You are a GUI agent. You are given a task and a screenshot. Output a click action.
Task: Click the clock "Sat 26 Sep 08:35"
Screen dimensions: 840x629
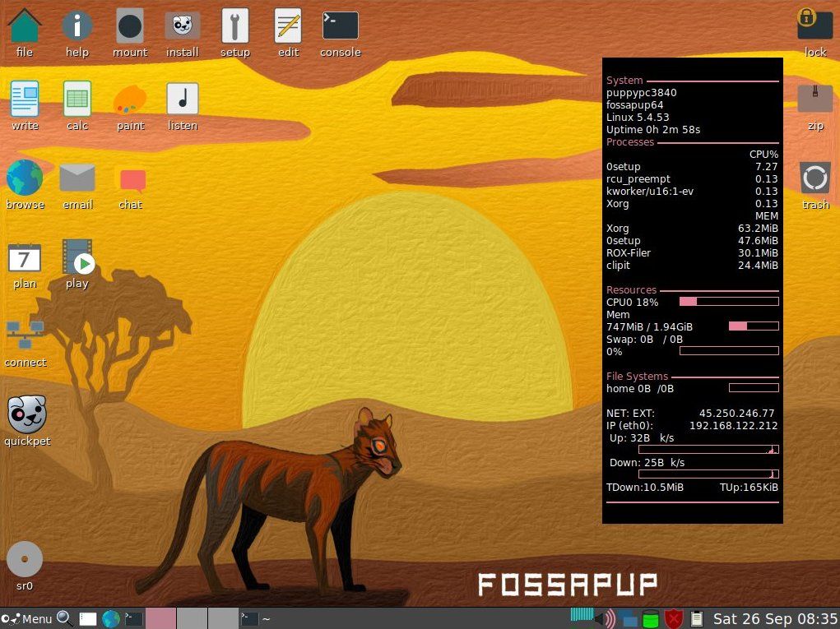(775, 619)
